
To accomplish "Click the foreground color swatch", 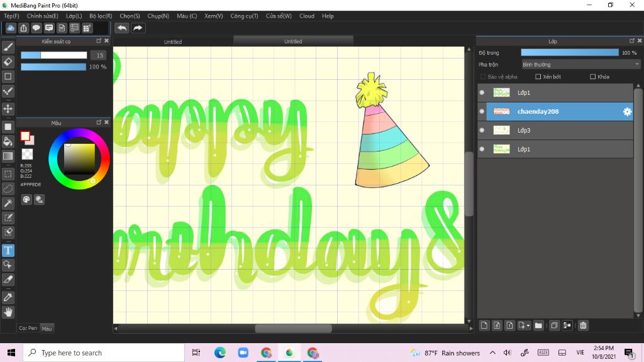I will pyautogui.click(x=25, y=136).
